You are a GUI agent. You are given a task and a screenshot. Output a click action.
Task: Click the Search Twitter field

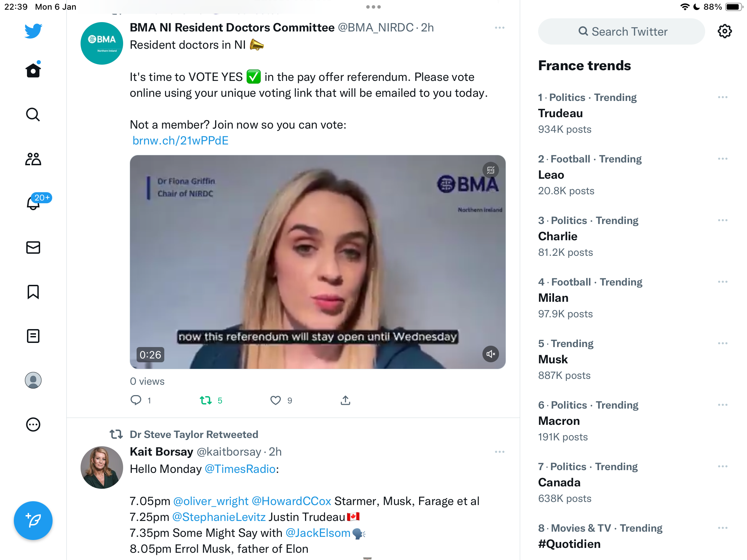coord(621,31)
